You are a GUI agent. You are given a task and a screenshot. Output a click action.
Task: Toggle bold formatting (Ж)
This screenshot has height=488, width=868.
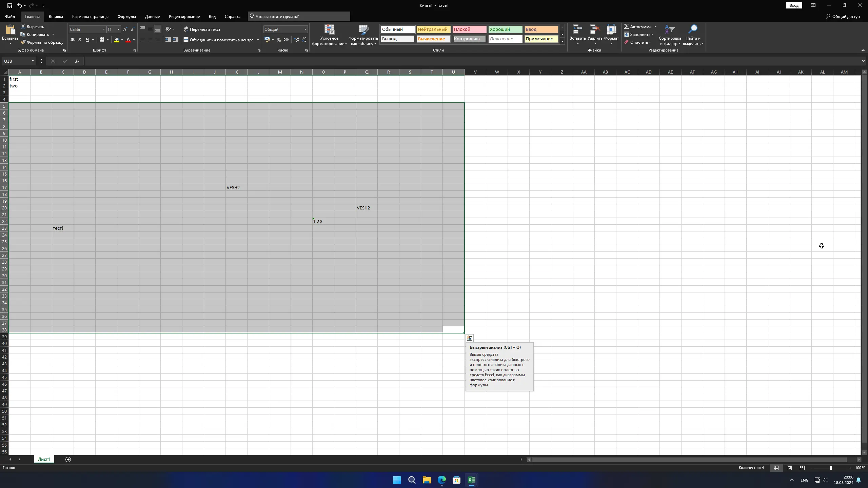72,40
